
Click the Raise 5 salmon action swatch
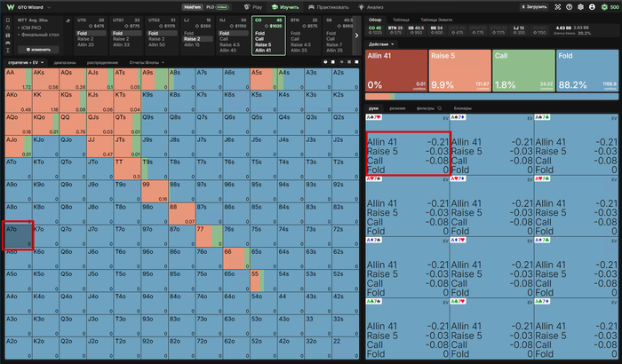(459, 71)
